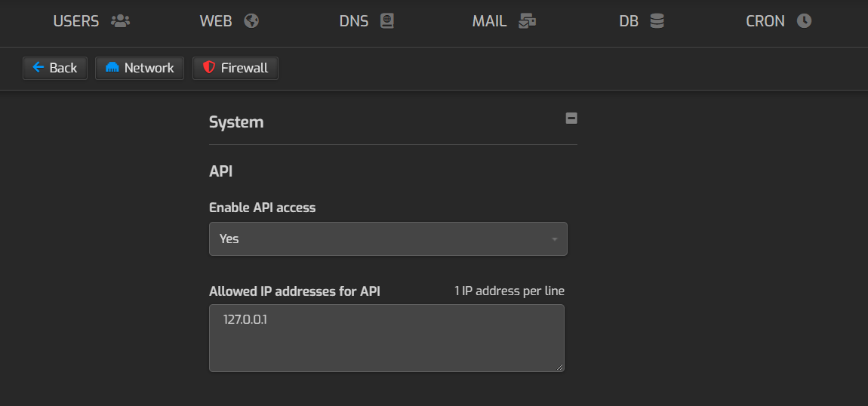Screen dimensions: 868x406
Task: Click the CRON clock icon
Action: click(804, 21)
